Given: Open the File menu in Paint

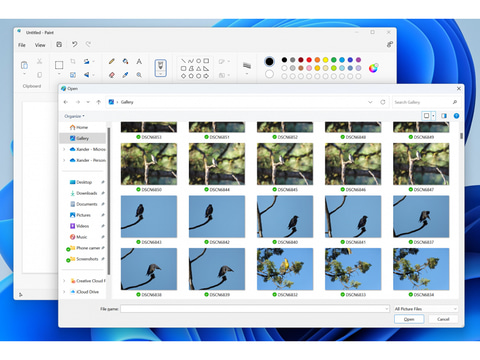Looking at the screenshot, I should pyautogui.click(x=22, y=45).
